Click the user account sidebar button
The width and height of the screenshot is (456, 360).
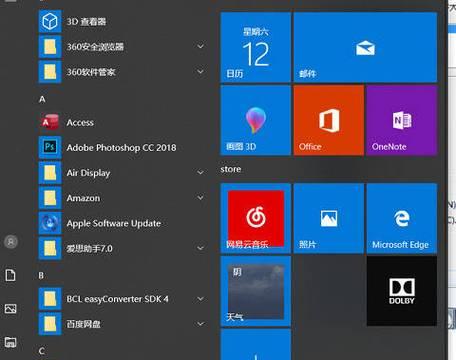coord(11,242)
